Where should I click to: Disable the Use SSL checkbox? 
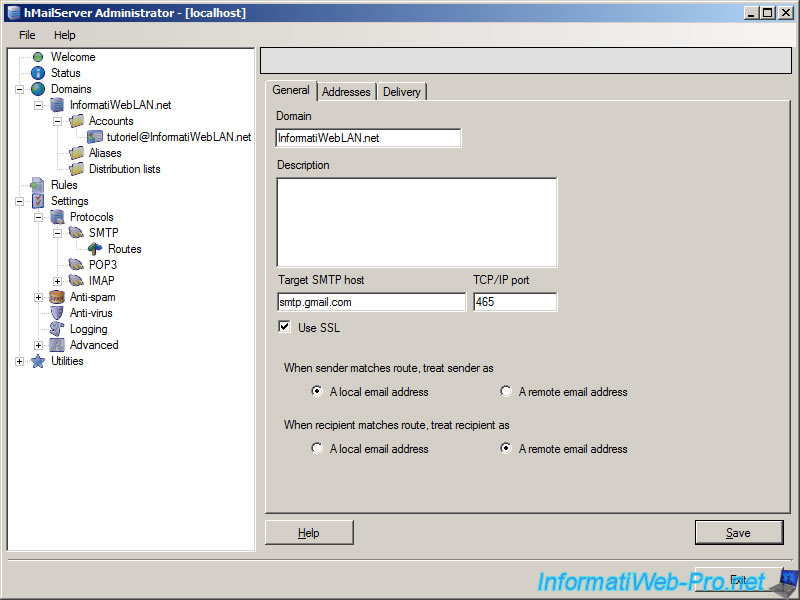[283, 327]
